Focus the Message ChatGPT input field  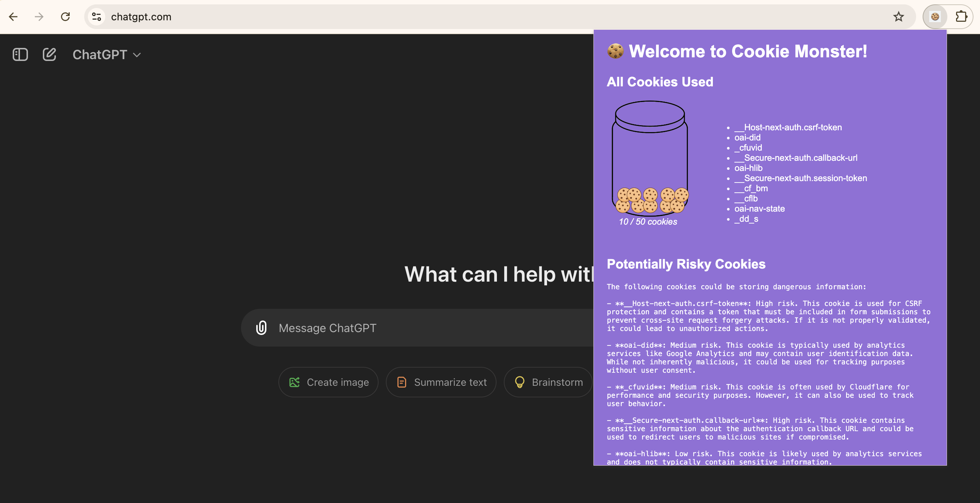coord(418,328)
